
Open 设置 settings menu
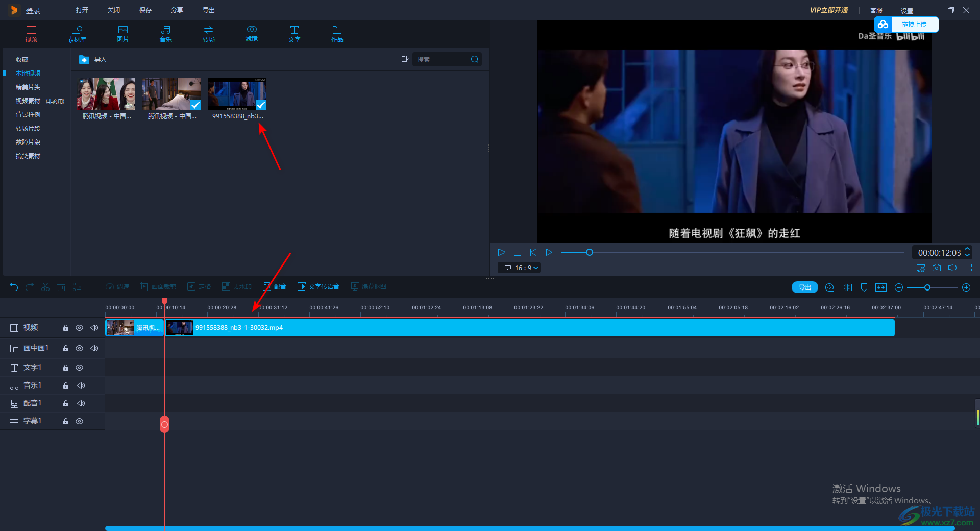(907, 11)
